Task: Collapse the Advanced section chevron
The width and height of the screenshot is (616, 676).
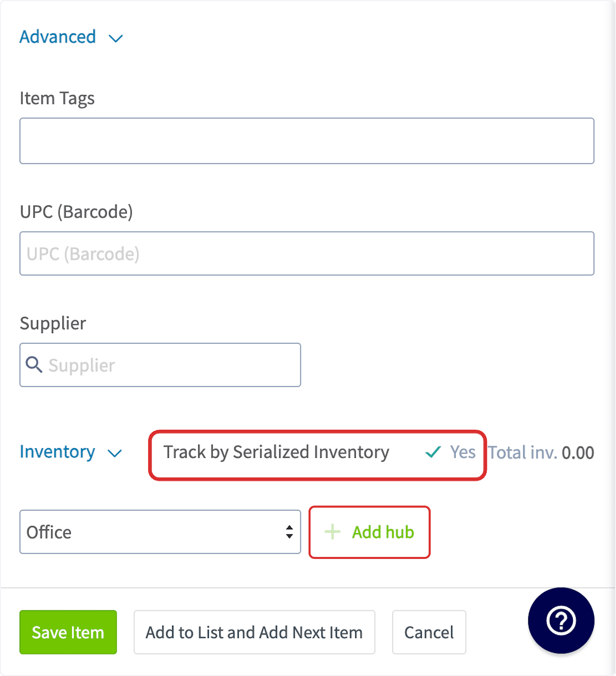Action: coord(116,38)
